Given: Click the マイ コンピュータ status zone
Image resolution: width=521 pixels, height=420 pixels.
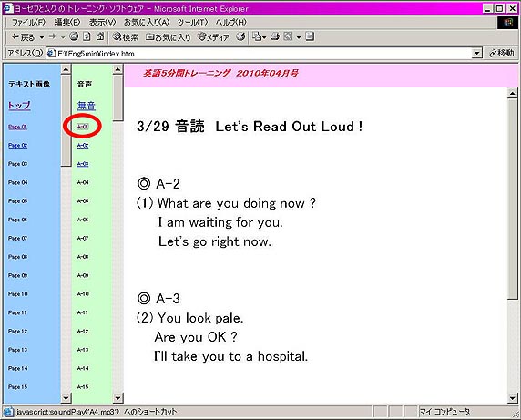Looking at the screenshot, I should coord(444,412).
